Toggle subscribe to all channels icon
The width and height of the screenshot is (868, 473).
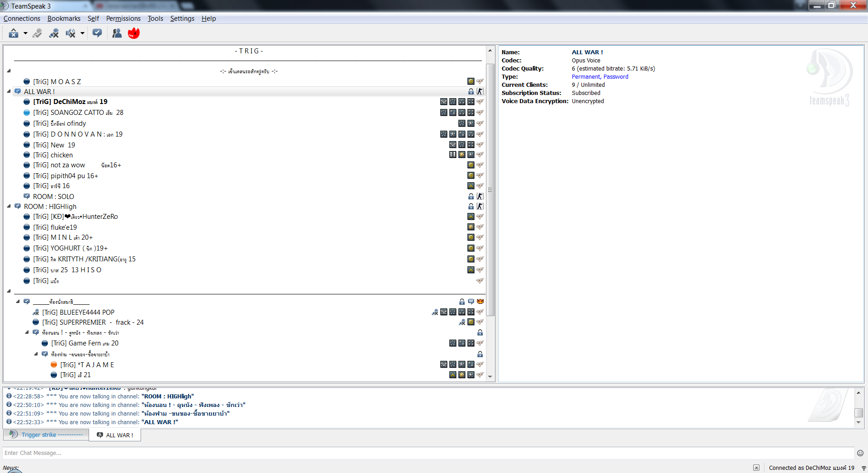point(97,33)
